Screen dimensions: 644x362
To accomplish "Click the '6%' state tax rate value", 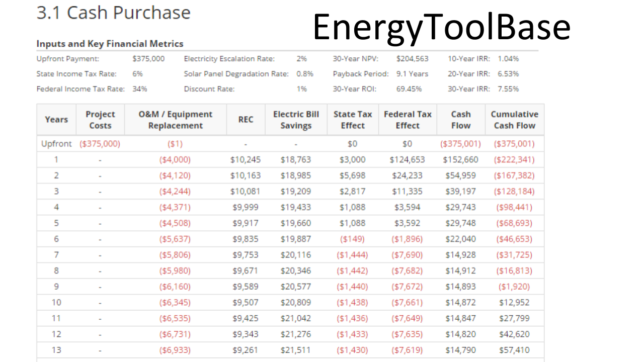I will click(138, 73).
